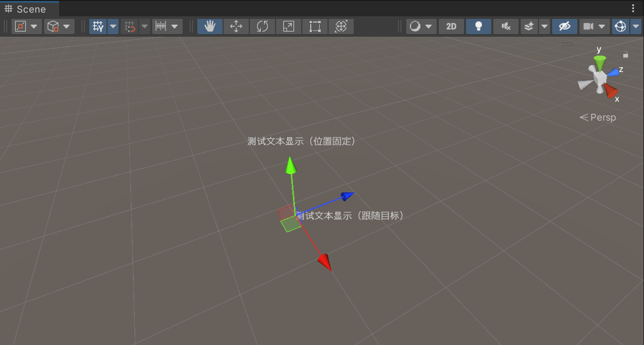Toggle the orientation gizmo lock icon

coord(625,54)
